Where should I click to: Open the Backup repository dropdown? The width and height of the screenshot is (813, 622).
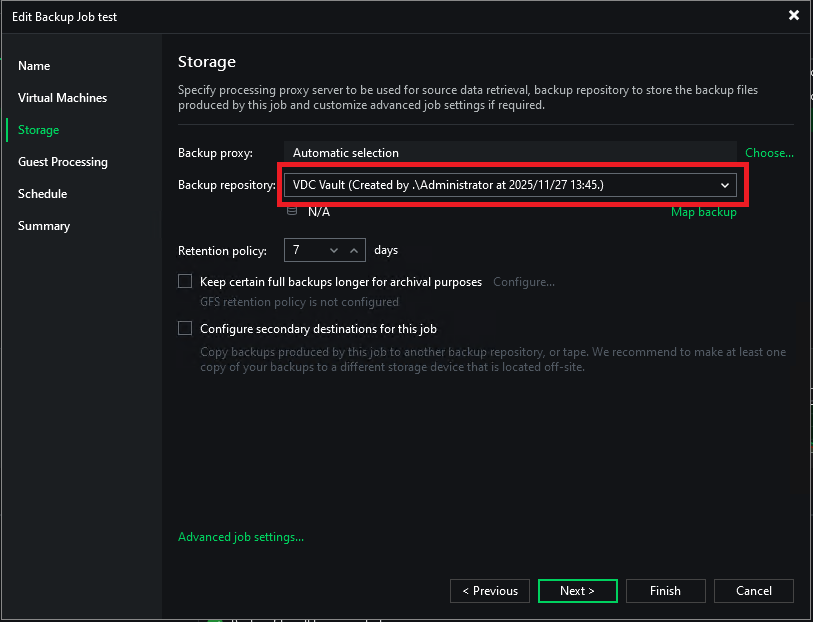[725, 185]
